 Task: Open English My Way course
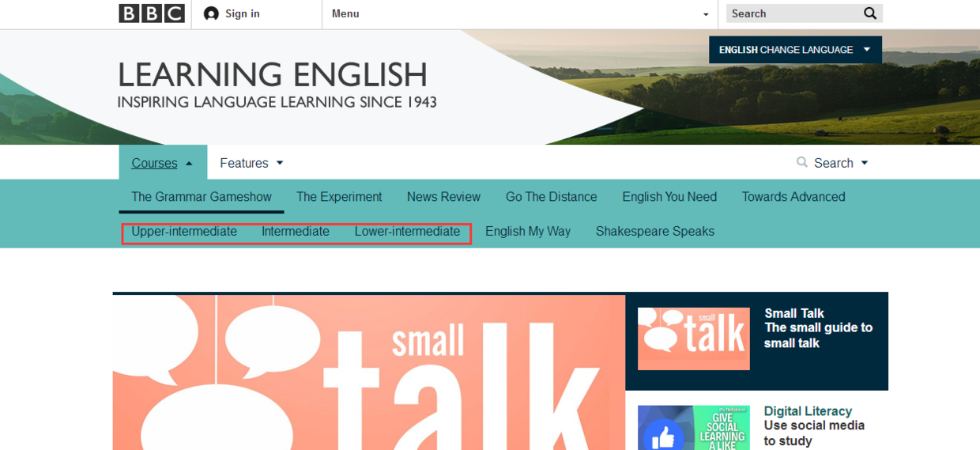[528, 232]
